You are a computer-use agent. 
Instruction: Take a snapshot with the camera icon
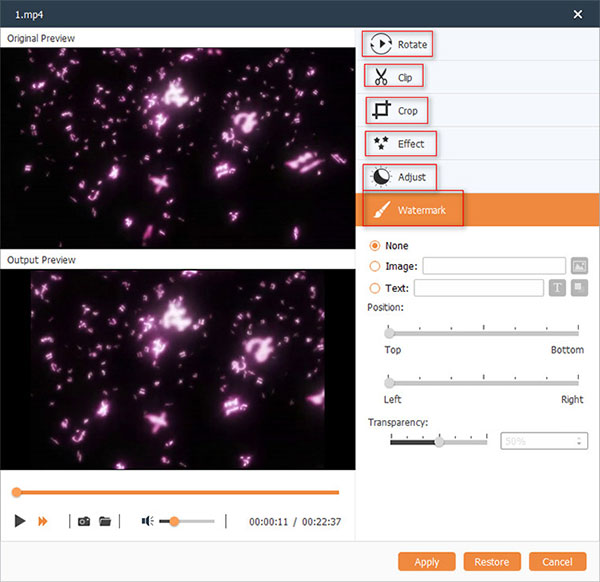(84, 521)
